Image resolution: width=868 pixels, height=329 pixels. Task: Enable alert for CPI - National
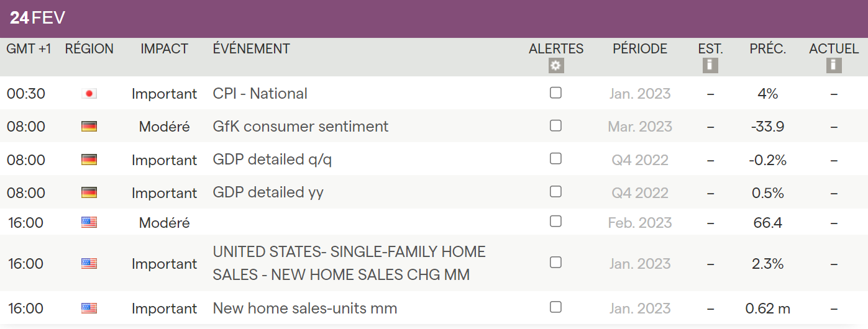point(555,92)
